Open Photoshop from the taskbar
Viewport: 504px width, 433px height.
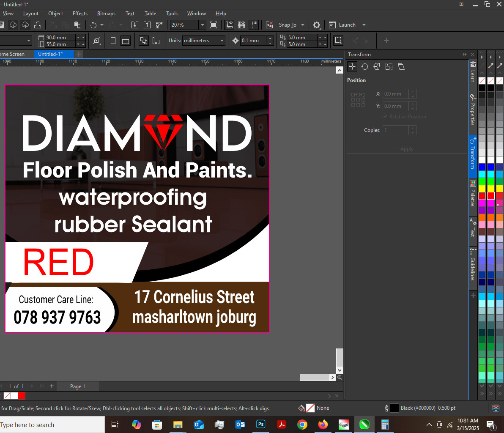(x=260, y=425)
